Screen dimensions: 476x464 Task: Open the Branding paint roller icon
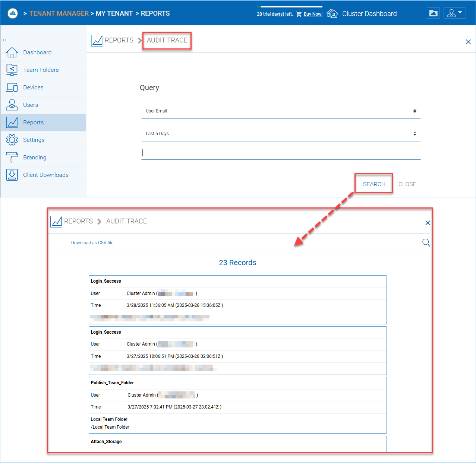12,157
